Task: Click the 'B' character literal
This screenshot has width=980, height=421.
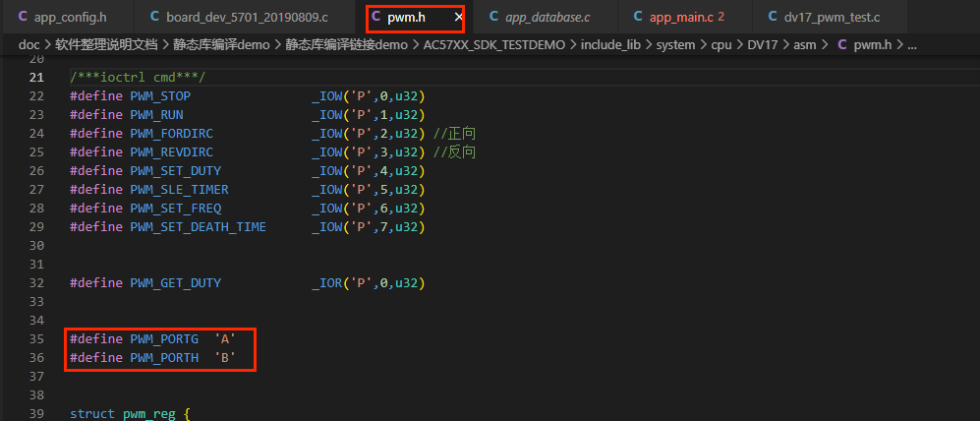Action: (x=225, y=358)
